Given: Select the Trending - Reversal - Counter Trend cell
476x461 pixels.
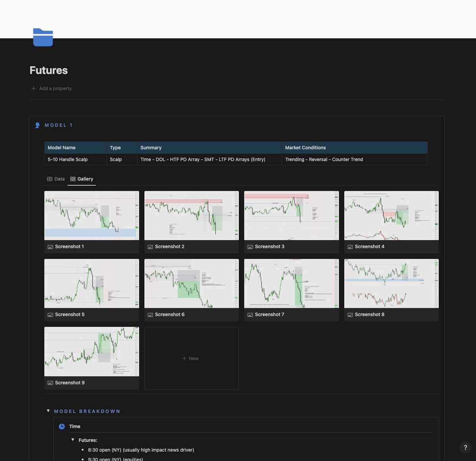Looking at the screenshot, I should coord(355,159).
